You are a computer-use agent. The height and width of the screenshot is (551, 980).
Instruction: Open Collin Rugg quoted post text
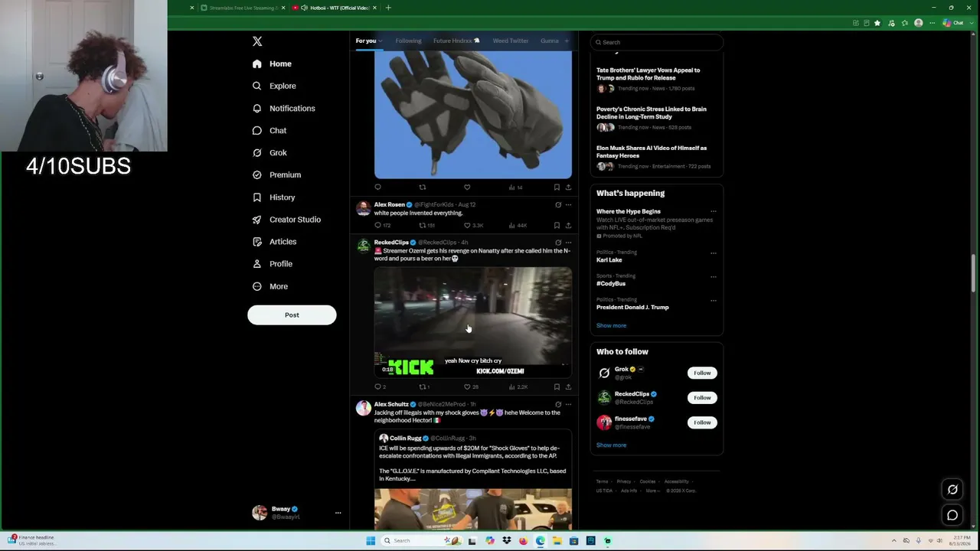(x=472, y=463)
